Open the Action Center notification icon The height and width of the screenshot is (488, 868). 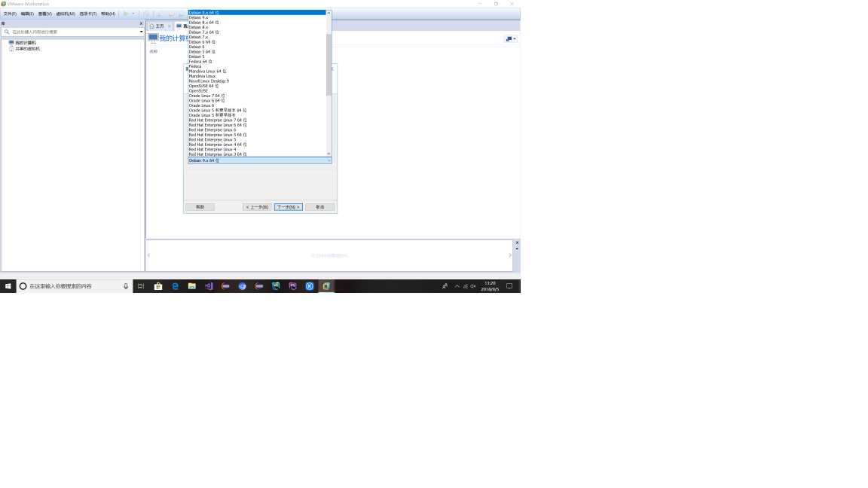pos(509,286)
